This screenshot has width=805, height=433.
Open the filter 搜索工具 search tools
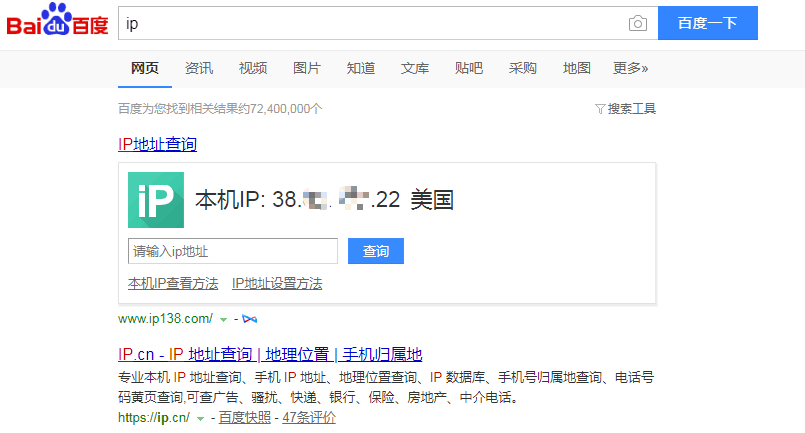[625, 108]
